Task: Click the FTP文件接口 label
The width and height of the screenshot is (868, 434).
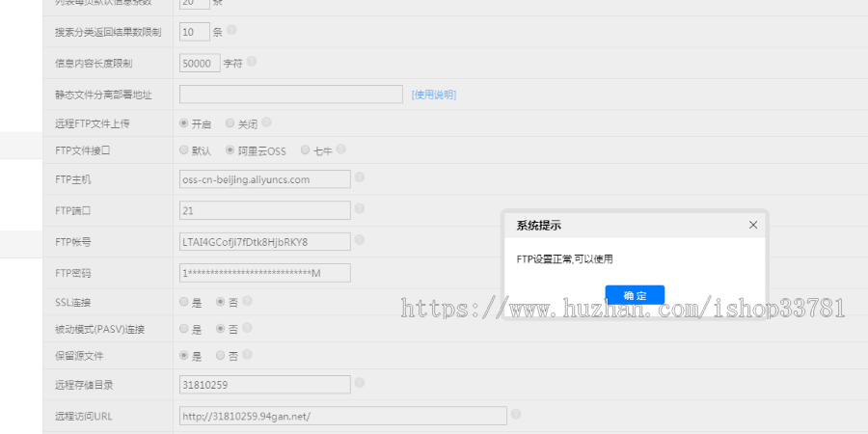Action: [83, 150]
